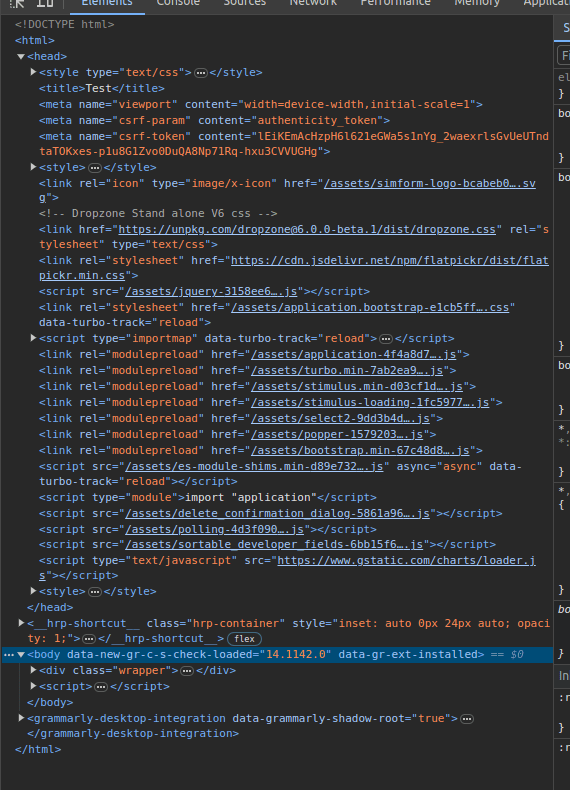The width and height of the screenshot is (570, 790).
Task: Open the application.bootstrap css link
Action: tap(370, 307)
